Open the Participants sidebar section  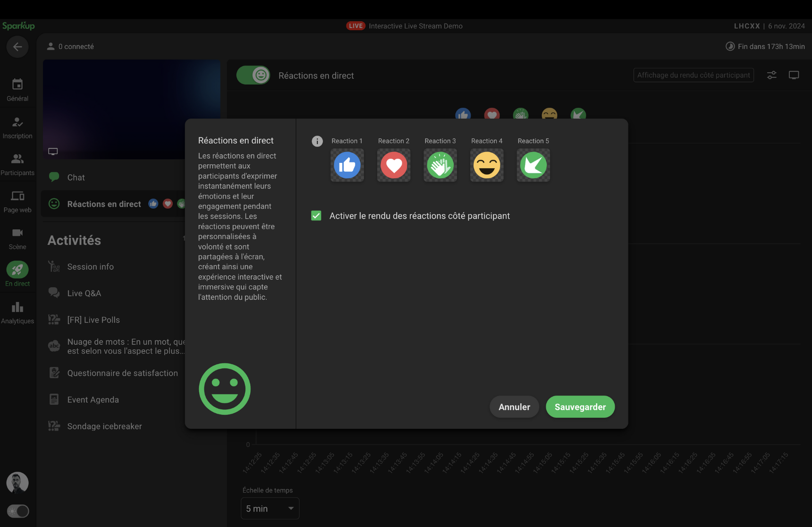[17, 164]
